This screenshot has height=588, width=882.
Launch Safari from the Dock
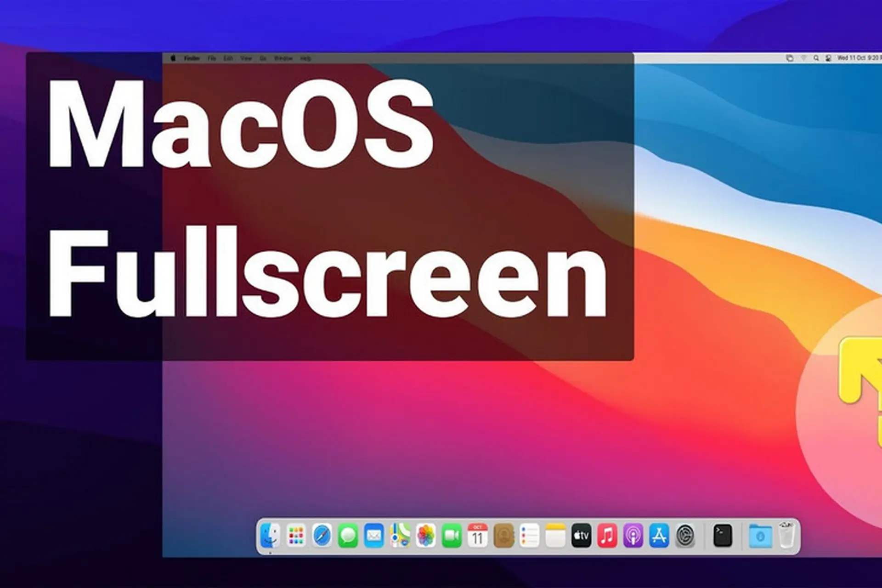[322, 536]
